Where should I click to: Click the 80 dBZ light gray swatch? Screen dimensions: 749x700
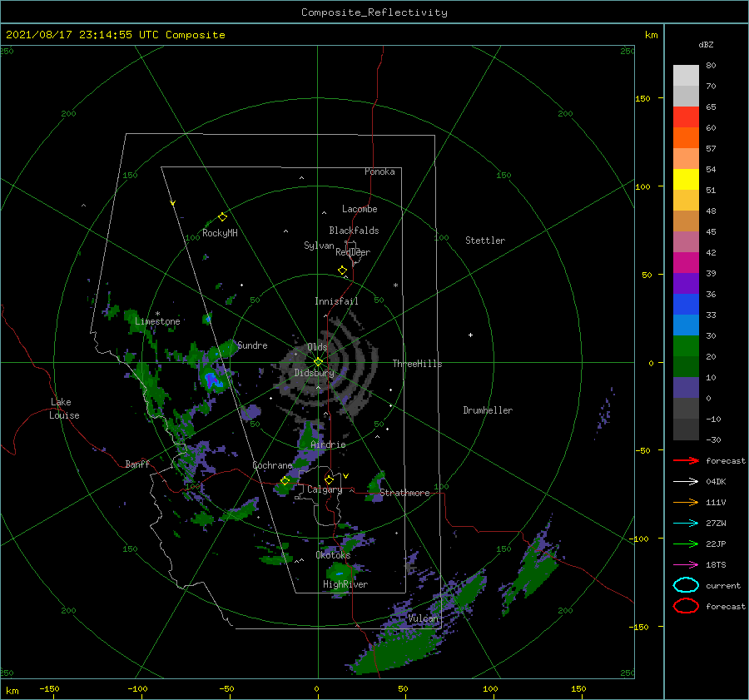686,75
